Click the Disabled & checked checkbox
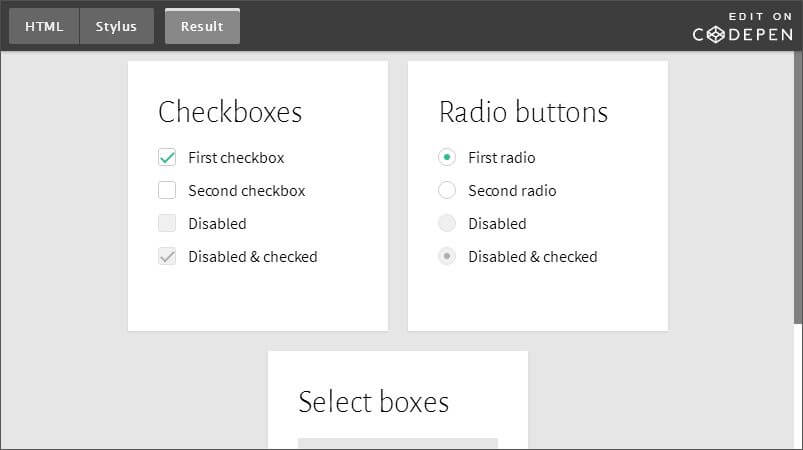 [x=167, y=256]
